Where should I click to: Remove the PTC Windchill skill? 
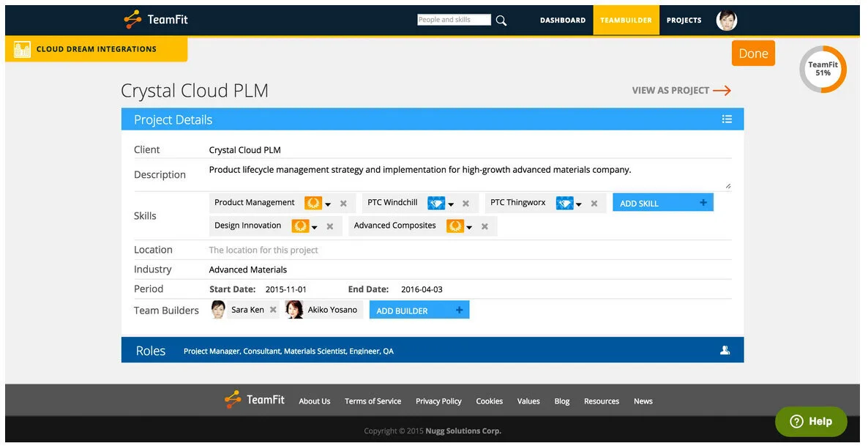click(x=465, y=204)
